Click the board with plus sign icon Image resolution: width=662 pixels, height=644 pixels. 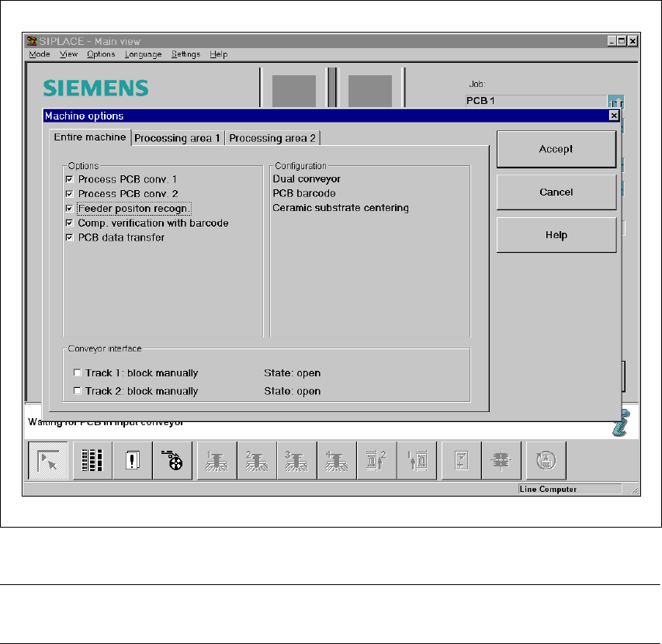[461, 460]
